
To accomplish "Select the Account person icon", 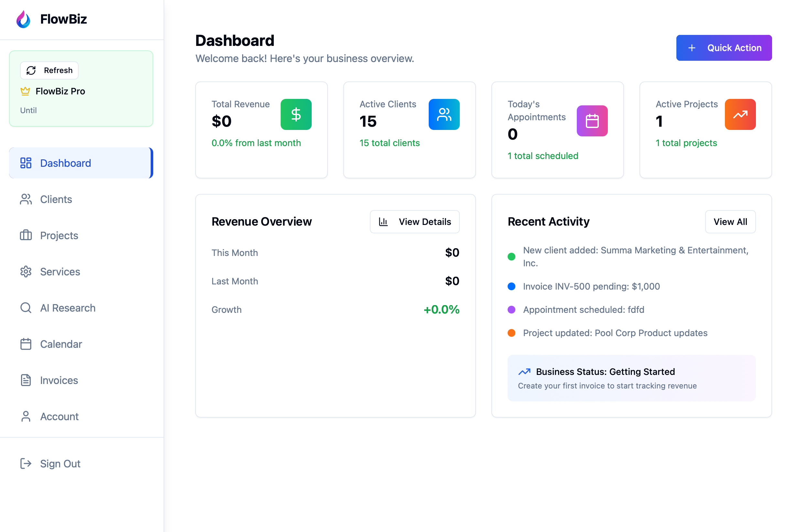I will tap(26, 416).
